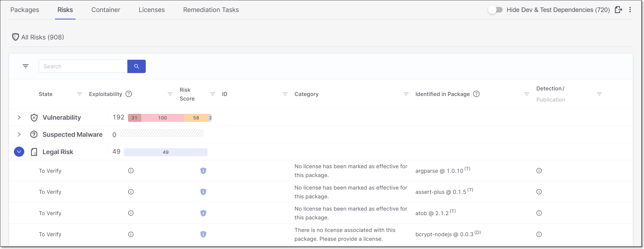Click To Verify state in bcrypt-nodejs row

pyautogui.click(x=50, y=234)
